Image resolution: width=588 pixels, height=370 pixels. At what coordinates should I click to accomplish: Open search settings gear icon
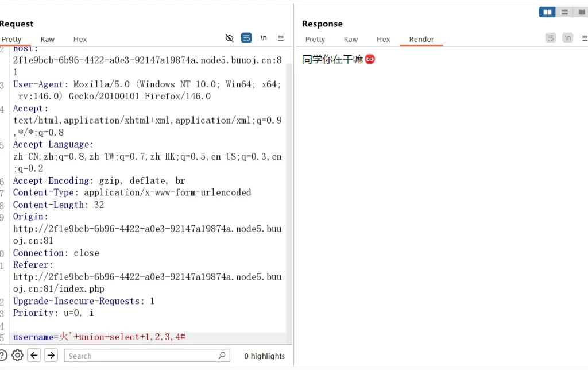coord(17,356)
